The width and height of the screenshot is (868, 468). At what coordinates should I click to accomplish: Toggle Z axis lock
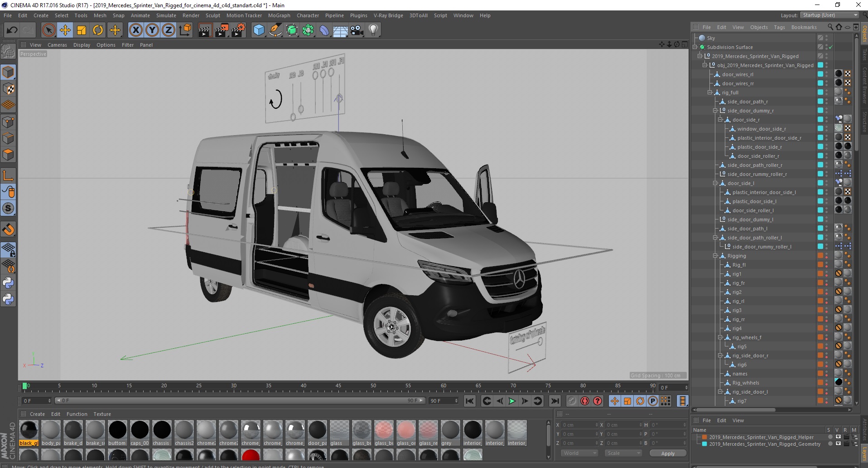tap(169, 30)
